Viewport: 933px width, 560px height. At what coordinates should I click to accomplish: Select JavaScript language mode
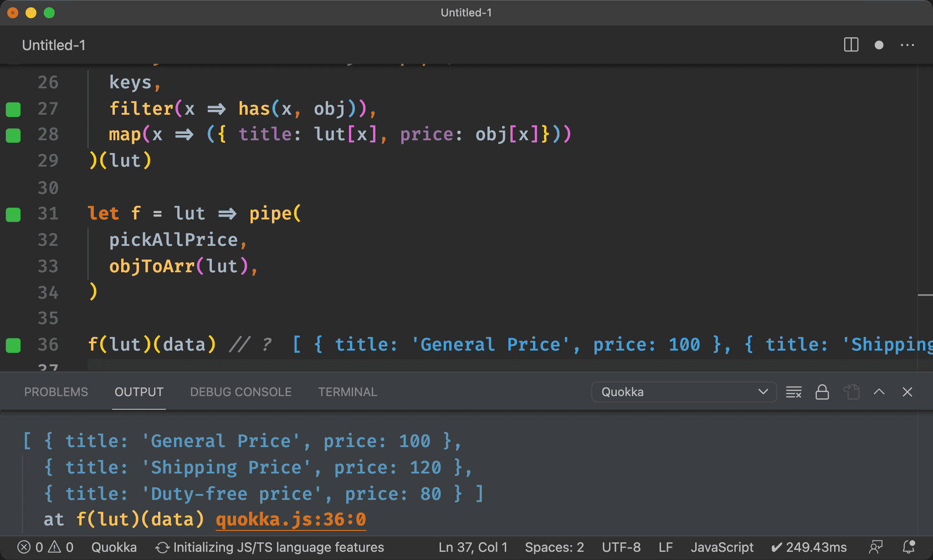722,547
